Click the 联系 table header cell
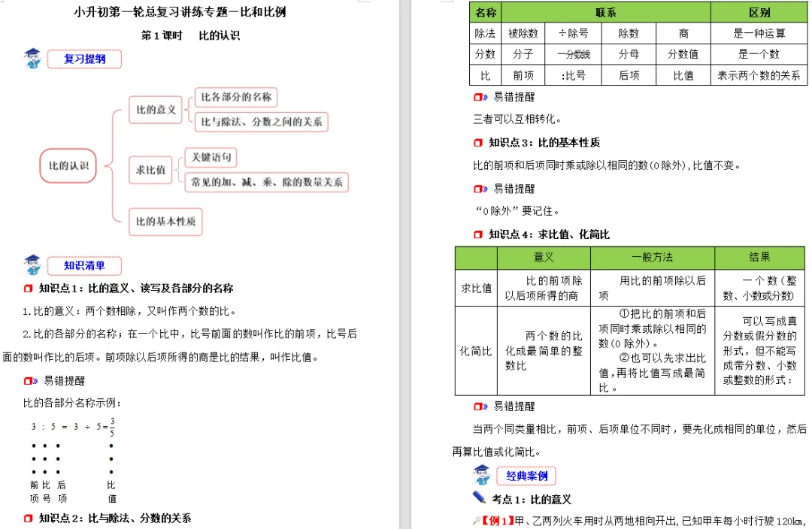The width and height of the screenshot is (812, 529). 606,13
